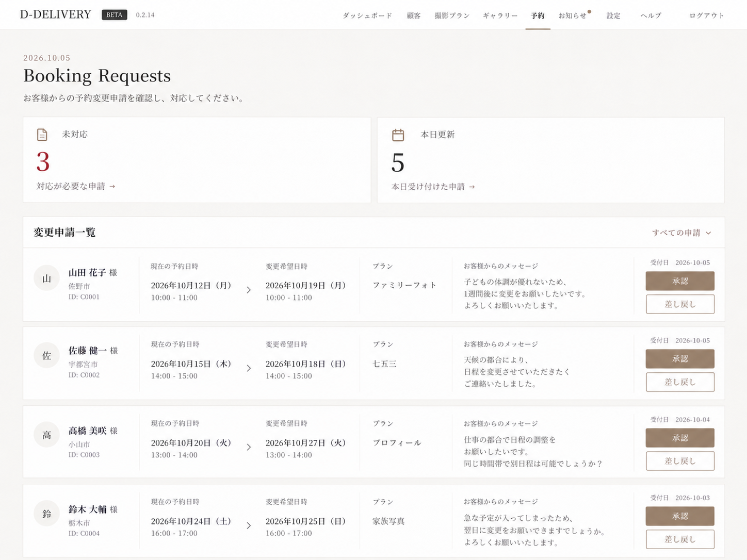Select the 予約 nav tab

(538, 15)
